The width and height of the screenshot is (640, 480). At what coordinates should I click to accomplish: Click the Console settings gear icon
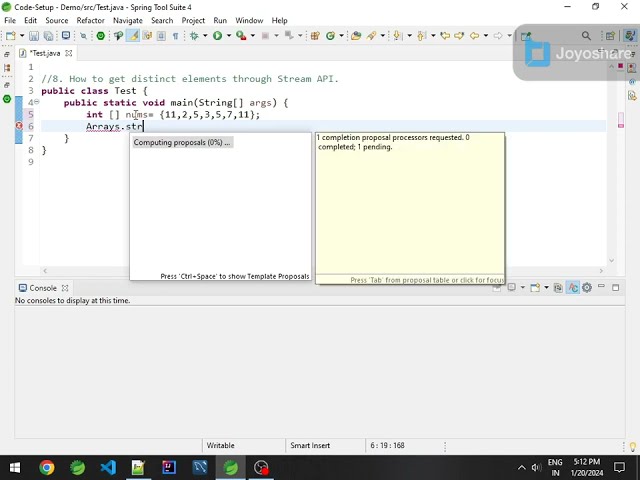point(587,288)
